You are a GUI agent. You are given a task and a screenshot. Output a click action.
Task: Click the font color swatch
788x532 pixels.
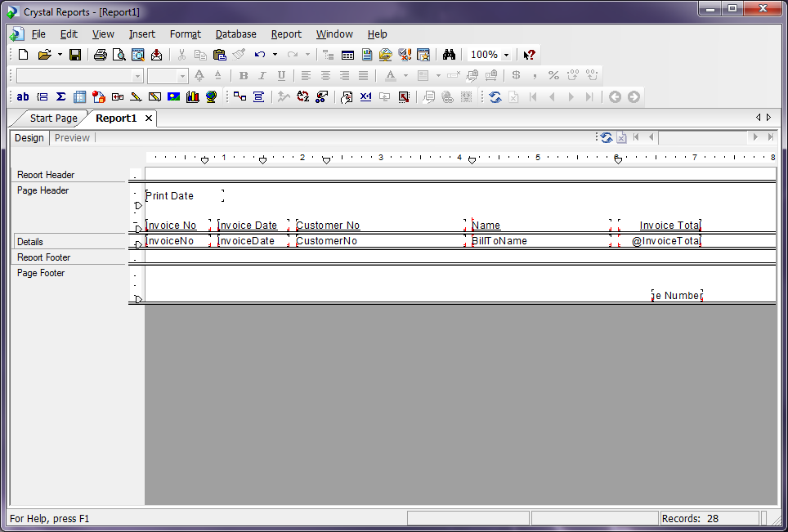click(x=392, y=75)
